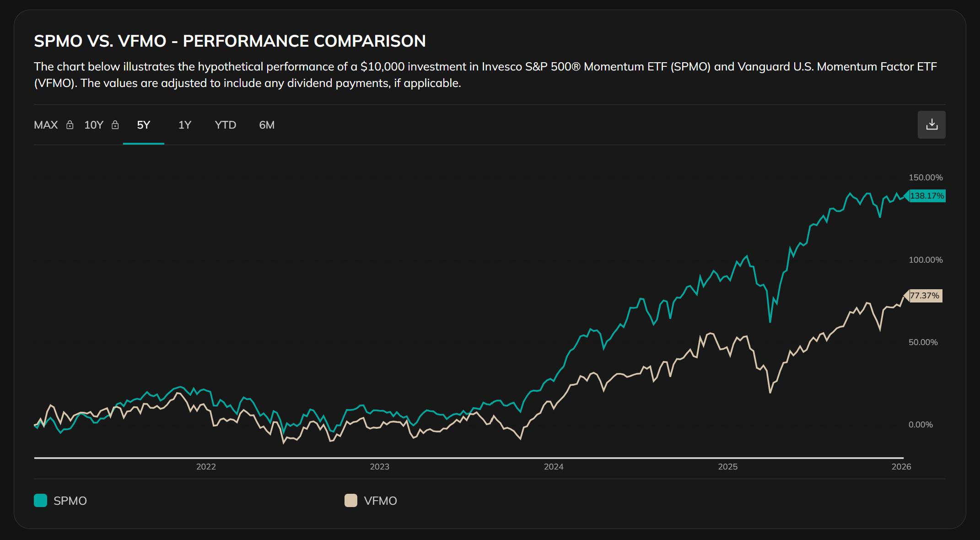Click the Performance Comparison heading
Screen dimensions: 980x540
coord(230,41)
